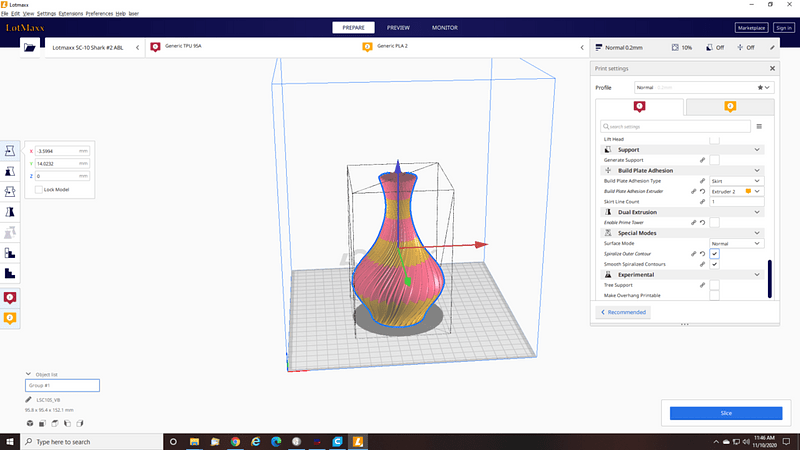Click the print settings scrollbar
Viewport: 800px width, 450px height.
[x=769, y=279]
